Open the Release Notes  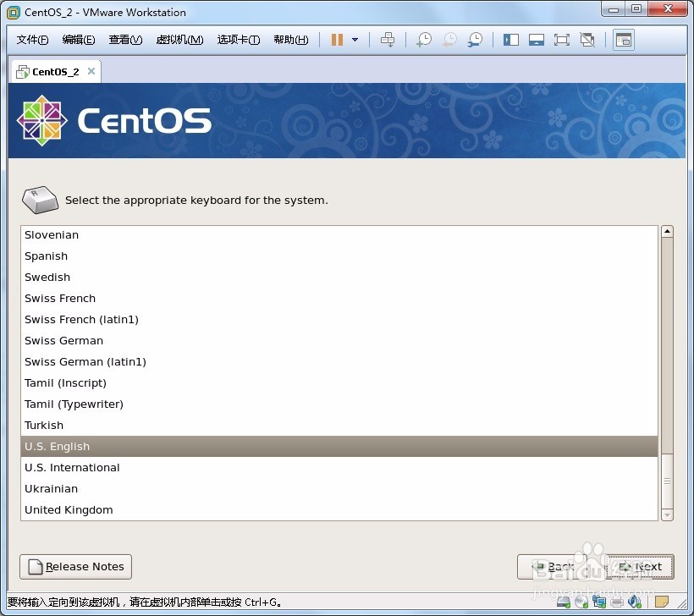coord(75,567)
